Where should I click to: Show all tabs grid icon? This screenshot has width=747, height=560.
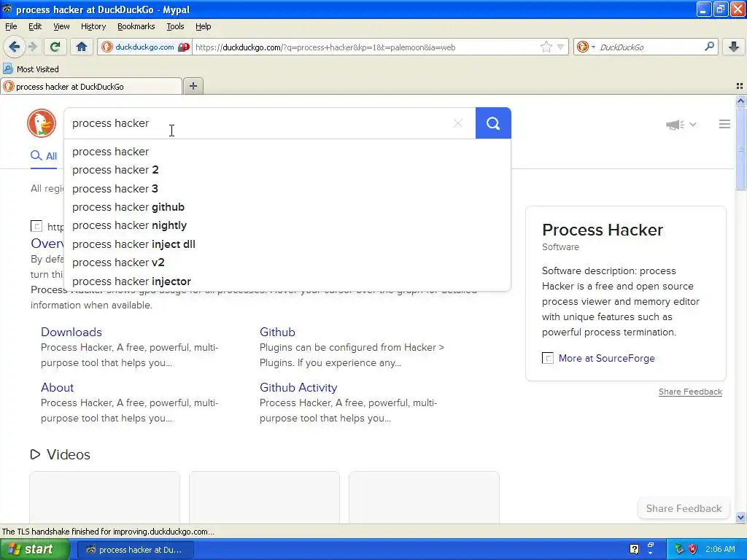click(x=740, y=86)
